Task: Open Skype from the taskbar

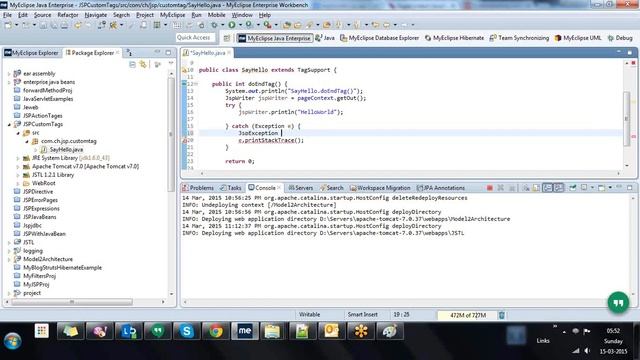Action: [x=187, y=331]
